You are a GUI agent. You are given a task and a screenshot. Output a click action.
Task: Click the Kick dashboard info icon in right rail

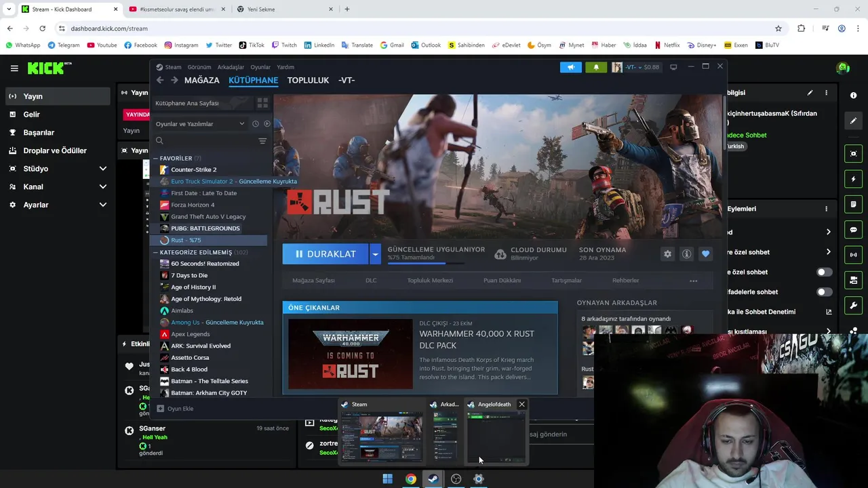[x=853, y=96]
